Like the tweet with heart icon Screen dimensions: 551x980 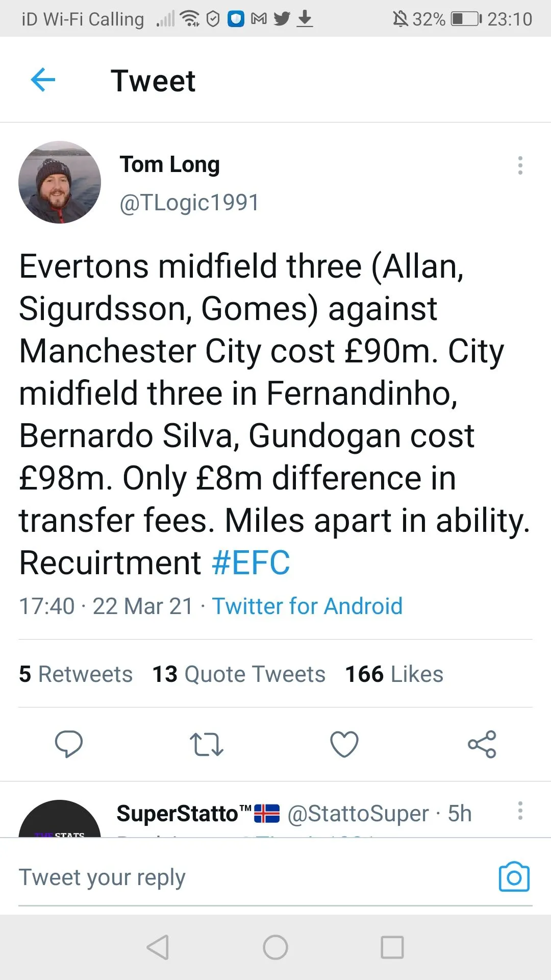point(344,744)
